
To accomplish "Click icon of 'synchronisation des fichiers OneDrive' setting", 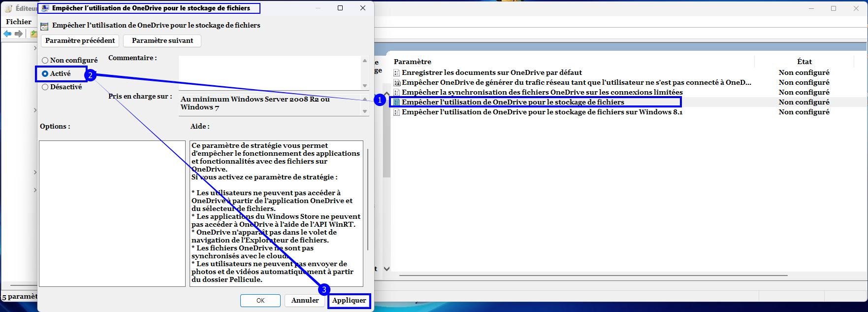I will click(x=397, y=93).
